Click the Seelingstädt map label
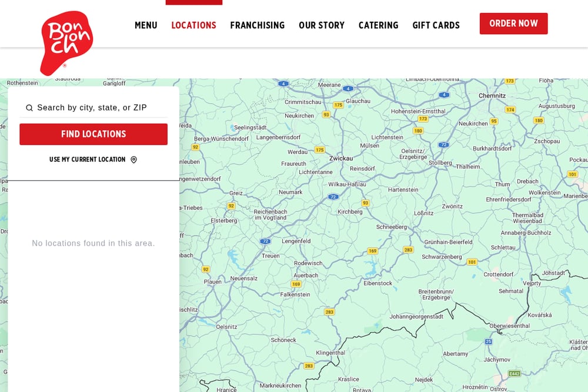This screenshot has width=588, height=392. (250, 128)
